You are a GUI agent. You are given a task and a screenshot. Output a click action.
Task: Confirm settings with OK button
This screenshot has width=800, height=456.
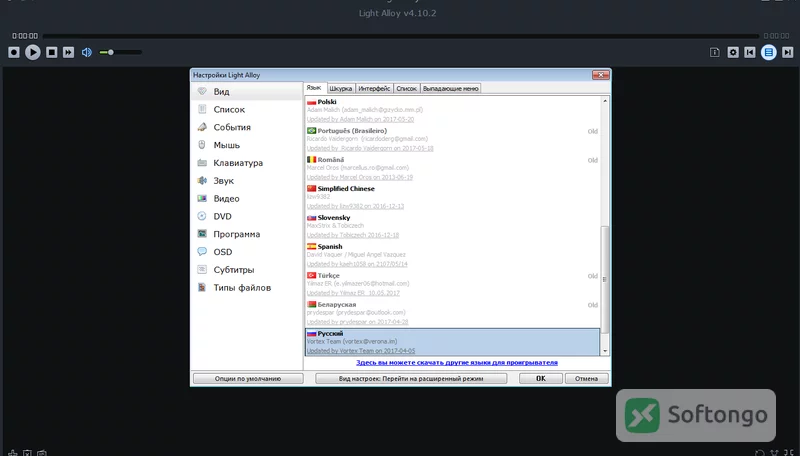pos(541,378)
